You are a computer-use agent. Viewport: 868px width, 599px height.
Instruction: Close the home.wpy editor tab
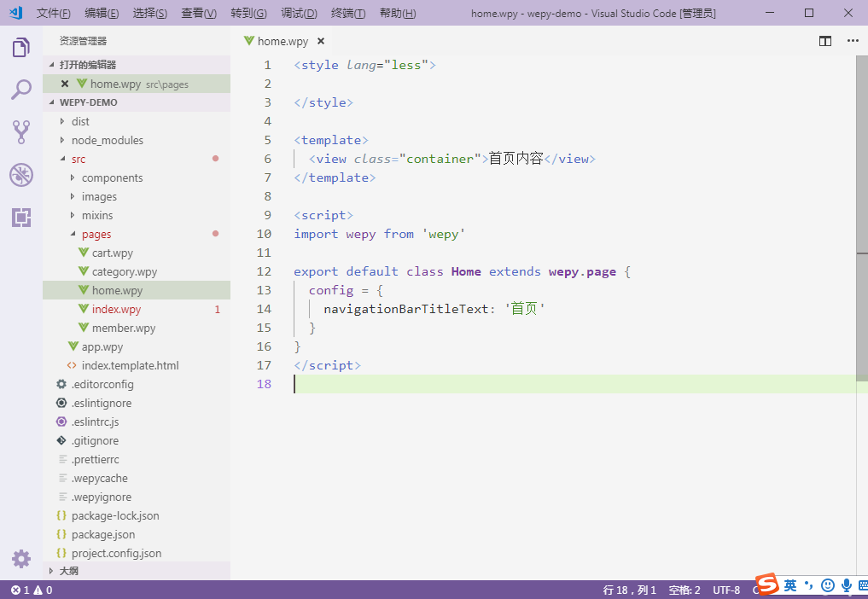coord(321,41)
